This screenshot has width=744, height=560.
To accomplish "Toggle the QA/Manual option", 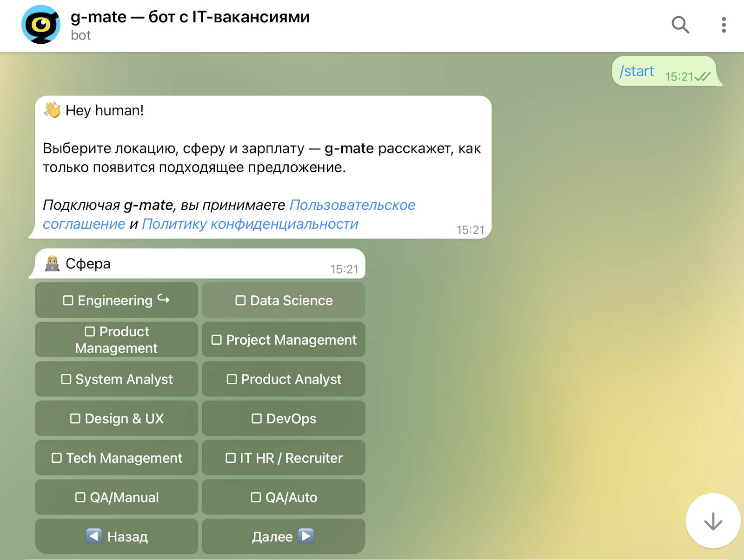I will point(116,497).
